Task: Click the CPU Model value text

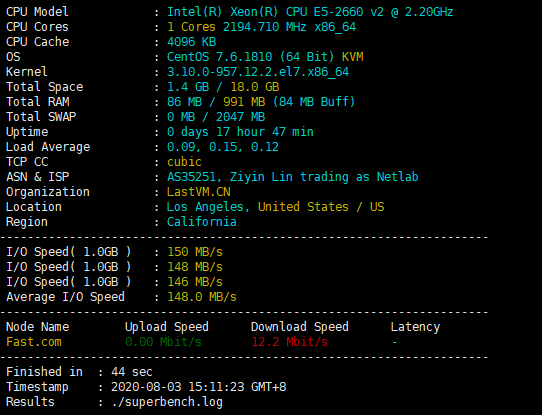Action: (310, 12)
